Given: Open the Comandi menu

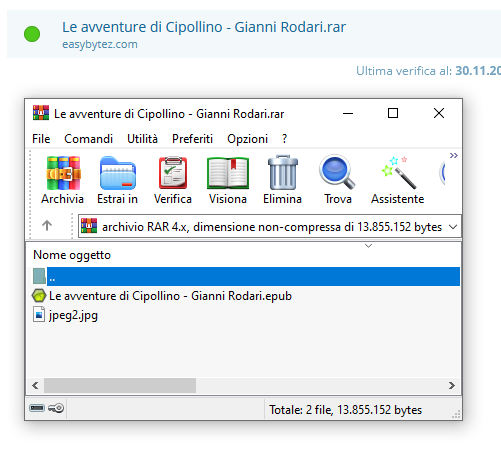Looking at the screenshot, I should tap(88, 139).
